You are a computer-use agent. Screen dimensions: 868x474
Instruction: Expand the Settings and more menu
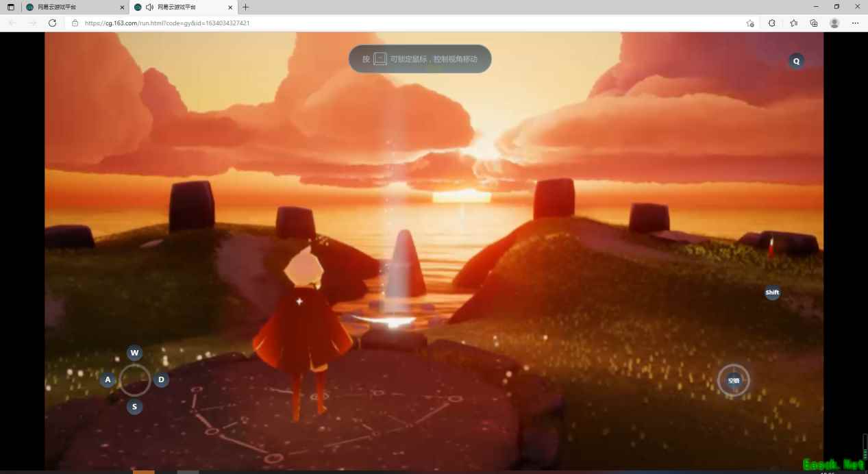click(855, 23)
